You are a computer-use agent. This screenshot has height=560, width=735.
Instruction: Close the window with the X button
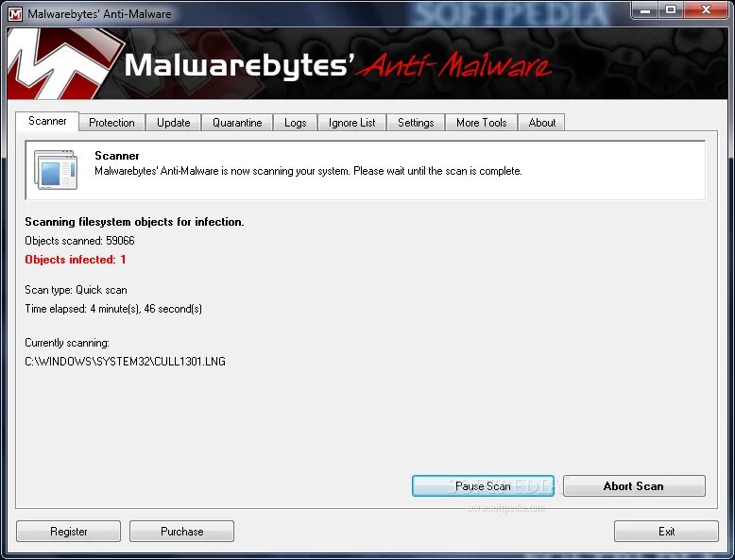[x=707, y=9]
